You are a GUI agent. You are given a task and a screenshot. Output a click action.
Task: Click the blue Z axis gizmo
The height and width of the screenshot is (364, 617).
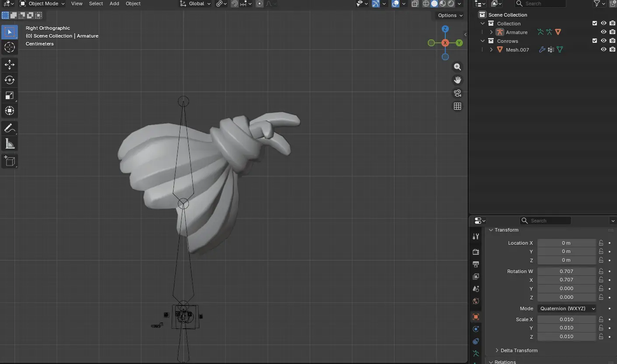click(x=445, y=29)
